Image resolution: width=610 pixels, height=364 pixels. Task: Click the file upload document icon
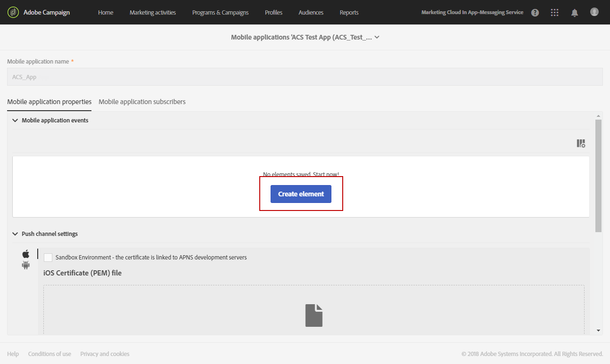click(x=314, y=315)
